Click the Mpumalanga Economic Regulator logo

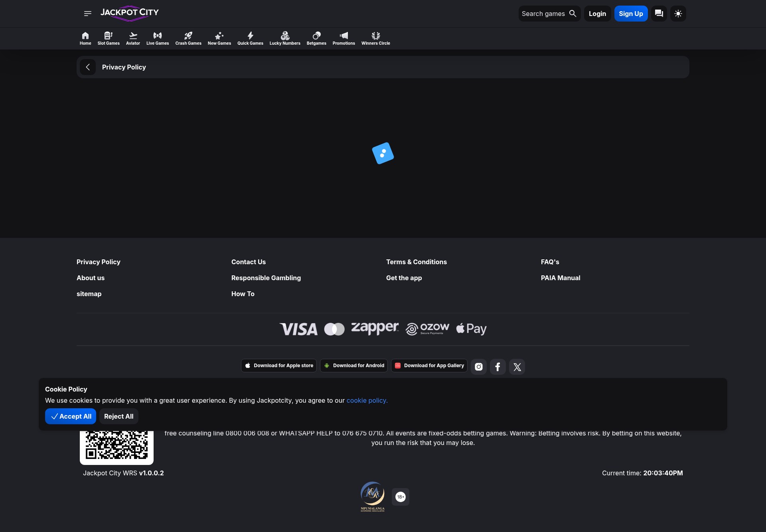pyautogui.click(x=373, y=496)
